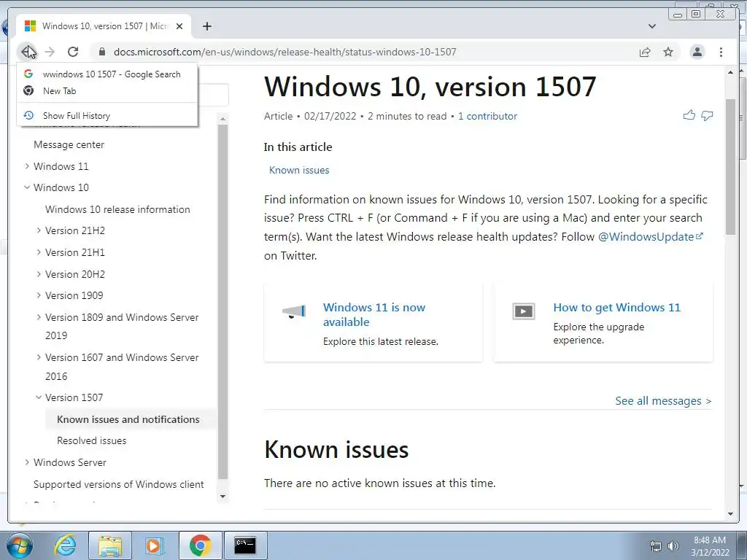Open the tab search chevron button
Screen dimensions: 747x560
(x=651, y=26)
